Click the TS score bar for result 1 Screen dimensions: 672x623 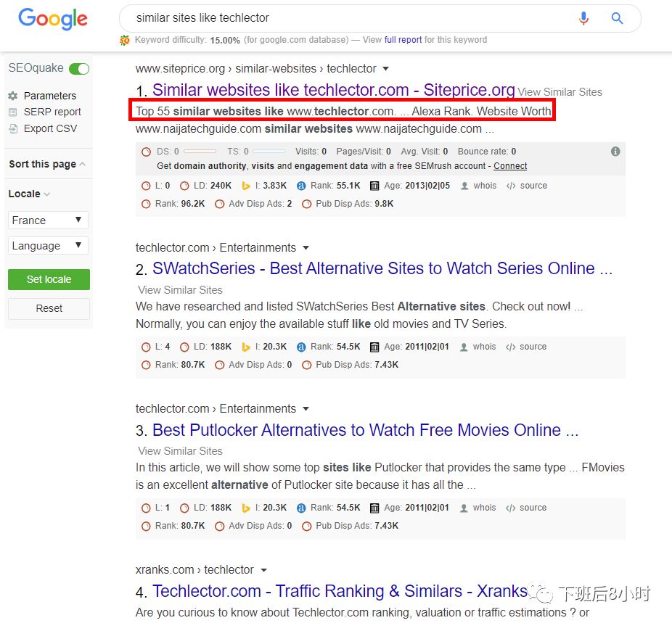tap(269, 151)
